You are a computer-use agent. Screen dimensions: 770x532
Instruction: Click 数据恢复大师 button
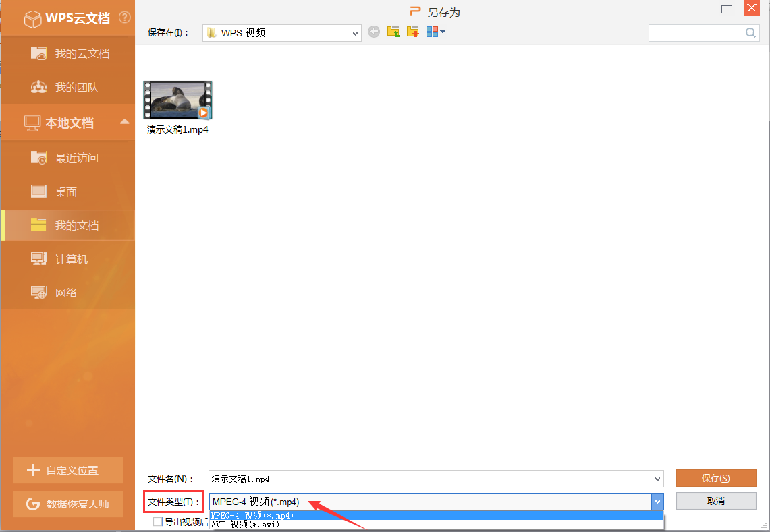(67, 504)
